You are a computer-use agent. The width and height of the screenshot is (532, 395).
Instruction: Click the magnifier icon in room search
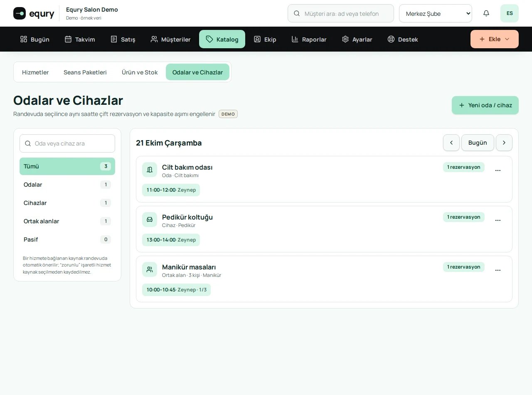28,143
